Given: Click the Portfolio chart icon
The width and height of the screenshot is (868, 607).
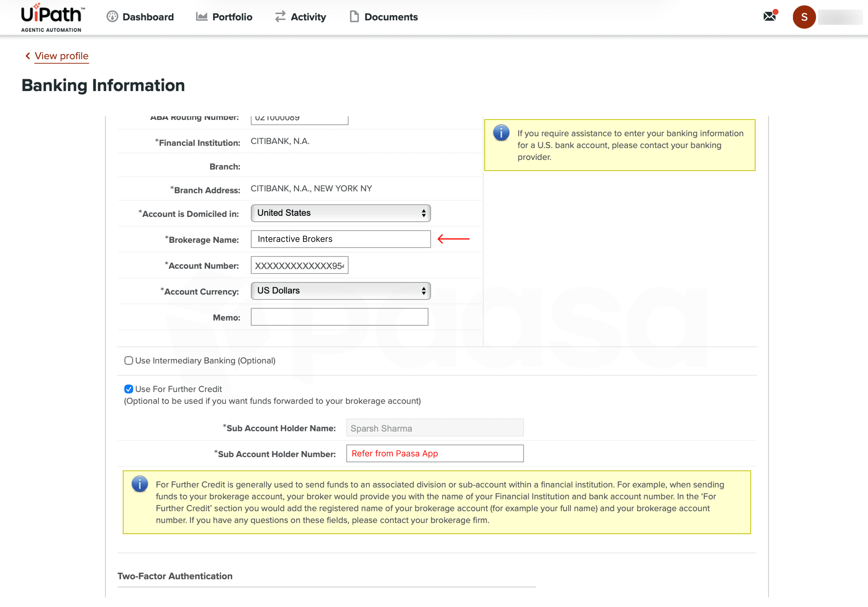Looking at the screenshot, I should pyautogui.click(x=201, y=17).
